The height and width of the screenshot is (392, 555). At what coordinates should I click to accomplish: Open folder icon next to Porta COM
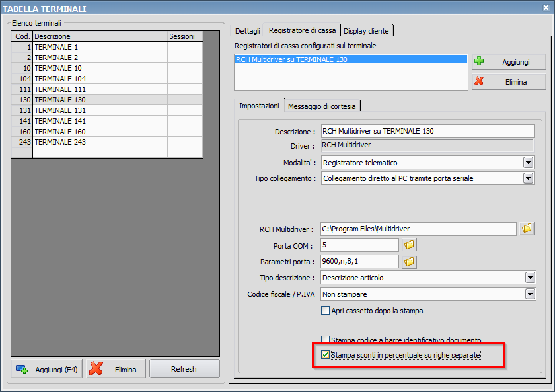click(x=409, y=245)
